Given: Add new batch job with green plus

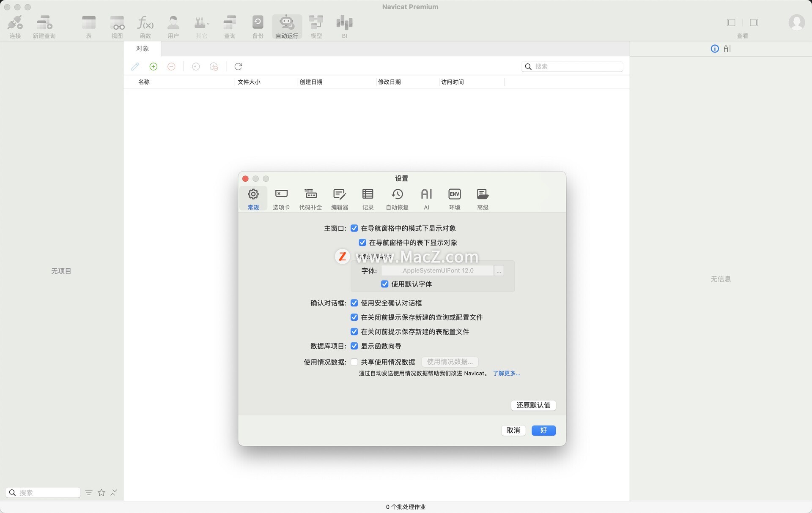Looking at the screenshot, I should pos(154,66).
